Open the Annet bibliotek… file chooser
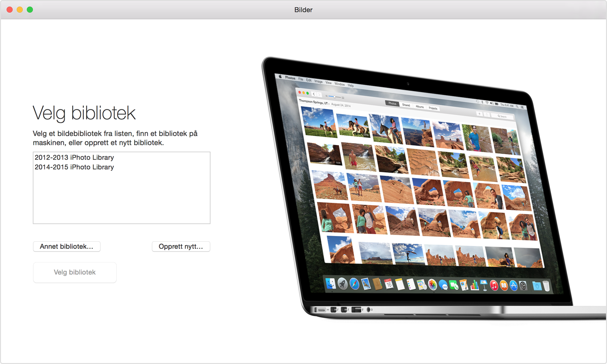 [x=67, y=246]
